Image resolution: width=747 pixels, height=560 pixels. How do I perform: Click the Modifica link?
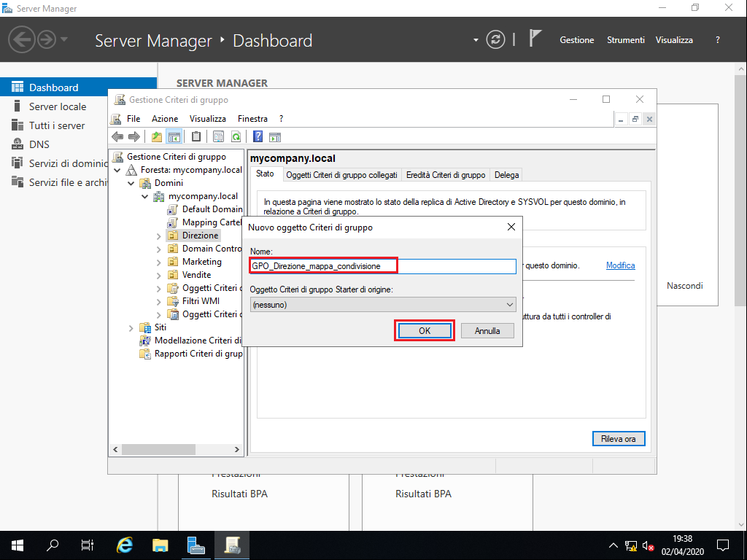coord(620,265)
